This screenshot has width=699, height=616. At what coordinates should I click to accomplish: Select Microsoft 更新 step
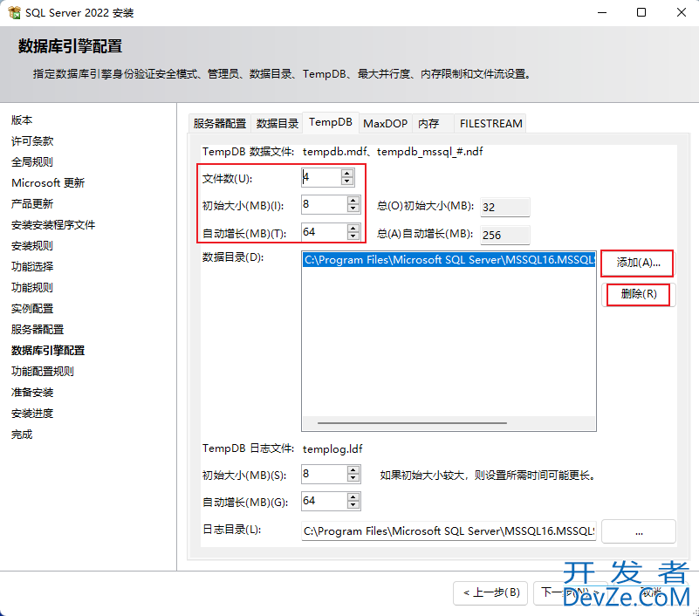[48, 182]
